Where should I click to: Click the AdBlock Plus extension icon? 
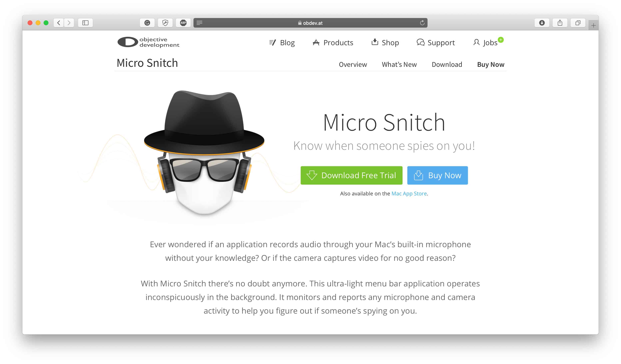183,23
